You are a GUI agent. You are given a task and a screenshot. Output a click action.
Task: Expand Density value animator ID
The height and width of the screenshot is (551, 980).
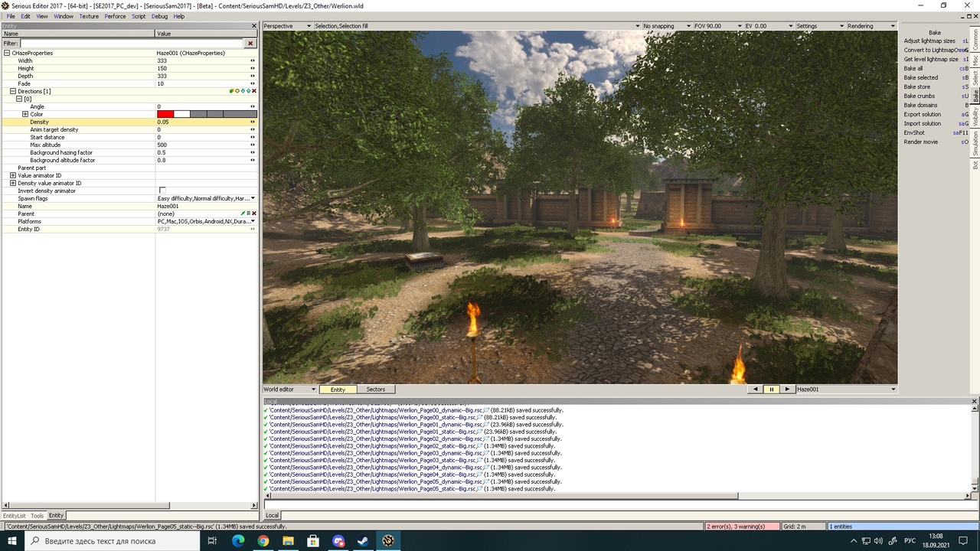point(13,183)
